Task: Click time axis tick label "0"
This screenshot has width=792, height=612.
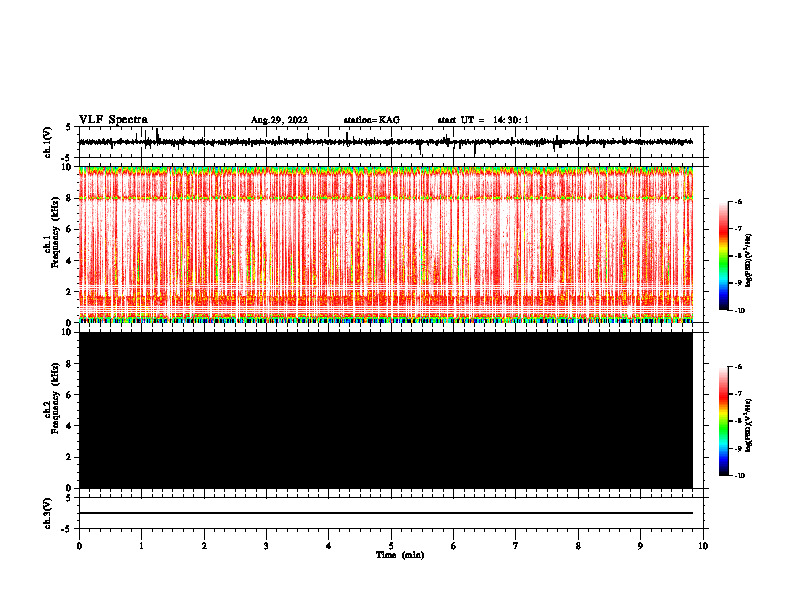Action: point(79,546)
